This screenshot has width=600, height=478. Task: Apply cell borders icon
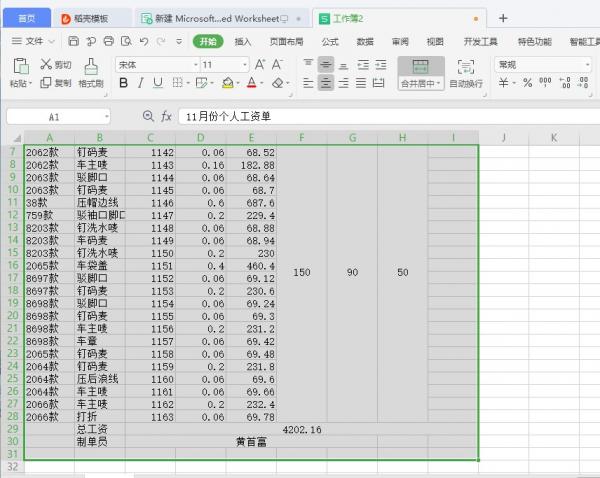(x=177, y=83)
